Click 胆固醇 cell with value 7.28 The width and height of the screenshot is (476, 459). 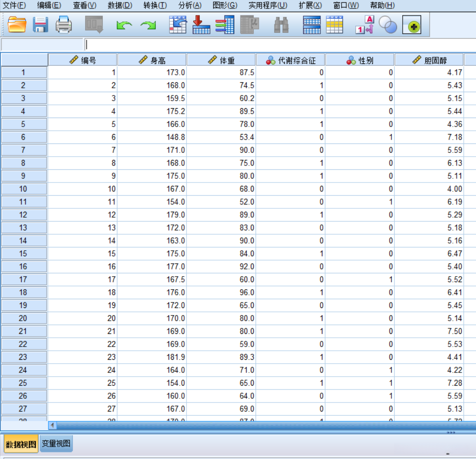(x=429, y=383)
